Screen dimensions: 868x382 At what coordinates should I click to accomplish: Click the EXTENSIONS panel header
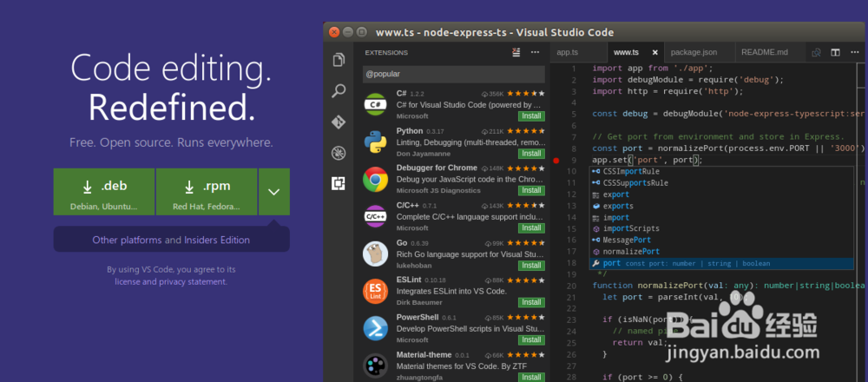386,53
